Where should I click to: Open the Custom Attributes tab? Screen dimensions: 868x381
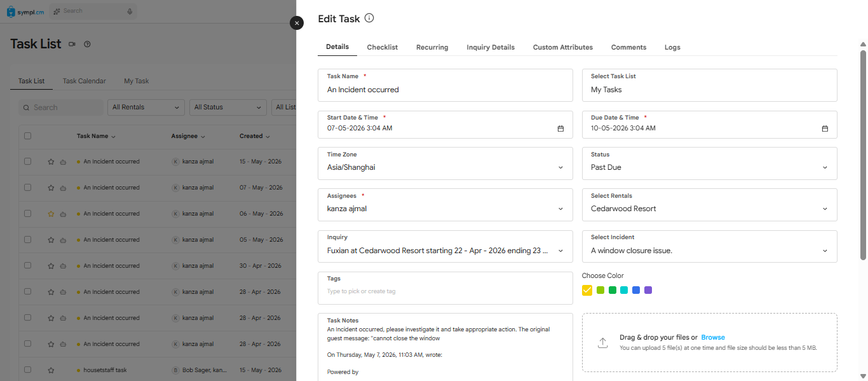(x=563, y=47)
